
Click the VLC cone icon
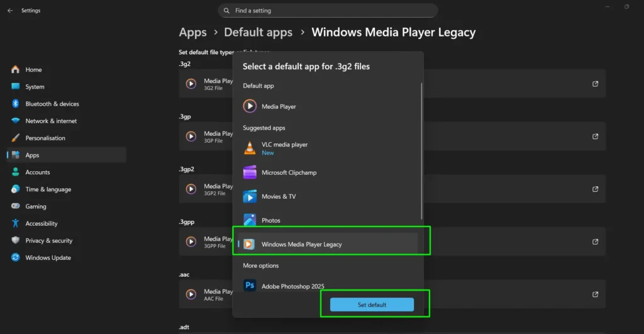[x=250, y=148]
